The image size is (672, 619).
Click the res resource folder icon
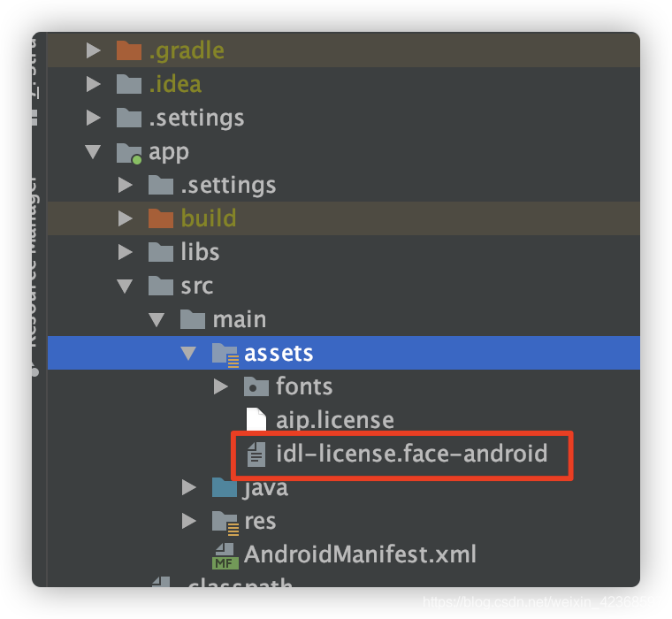[225, 523]
